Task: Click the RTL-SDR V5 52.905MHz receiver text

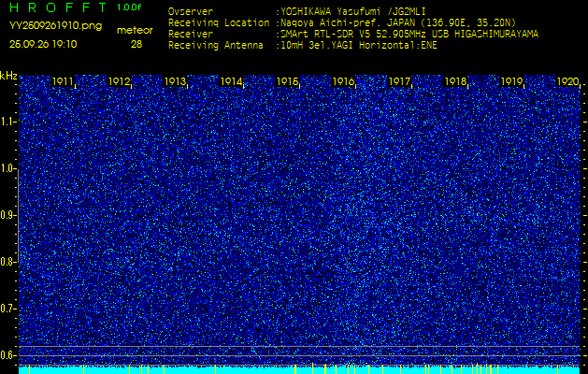Action: point(354,35)
